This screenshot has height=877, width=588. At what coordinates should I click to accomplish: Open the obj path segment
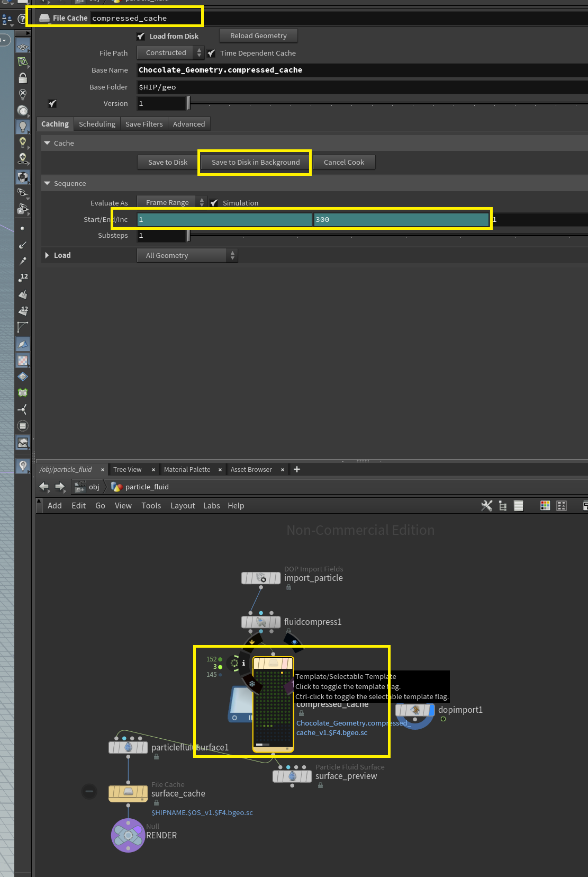pyautogui.click(x=88, y=487)
